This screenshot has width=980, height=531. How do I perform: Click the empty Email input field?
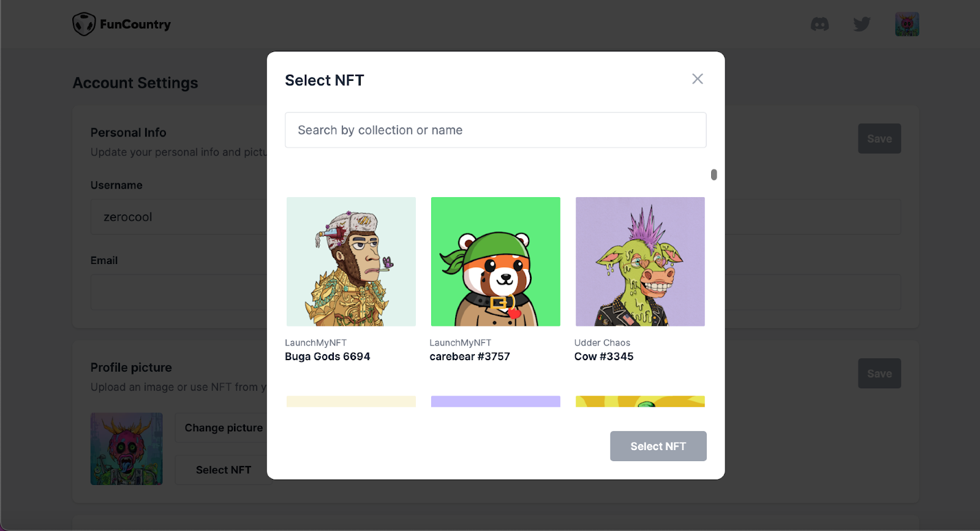(x=179, y=292)
